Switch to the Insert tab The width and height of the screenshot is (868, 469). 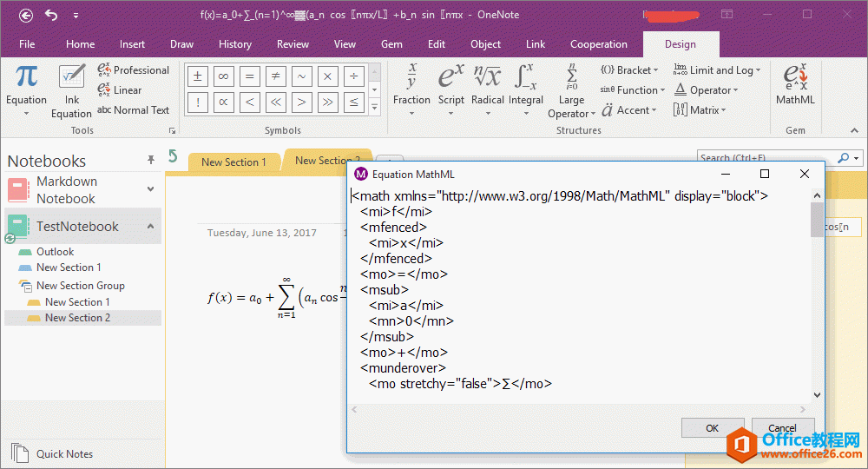tap(132, 44)
